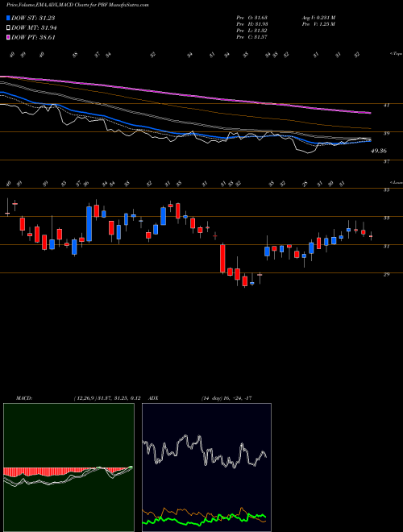Click the right end of the thick blue EMA line
Image resolution: width=403 pixels, height=532 pixels.
(x=370, y=141)
